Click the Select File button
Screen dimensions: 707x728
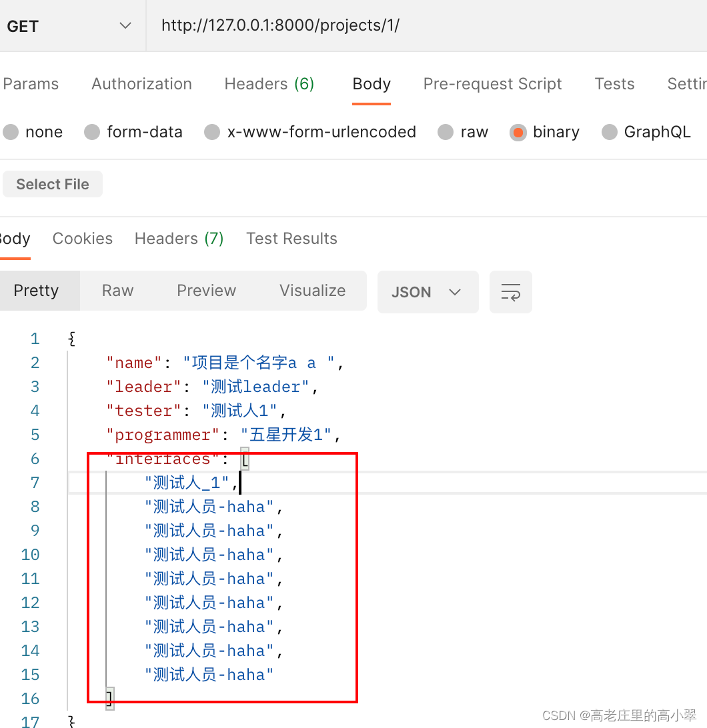click(x=52, y=184)
